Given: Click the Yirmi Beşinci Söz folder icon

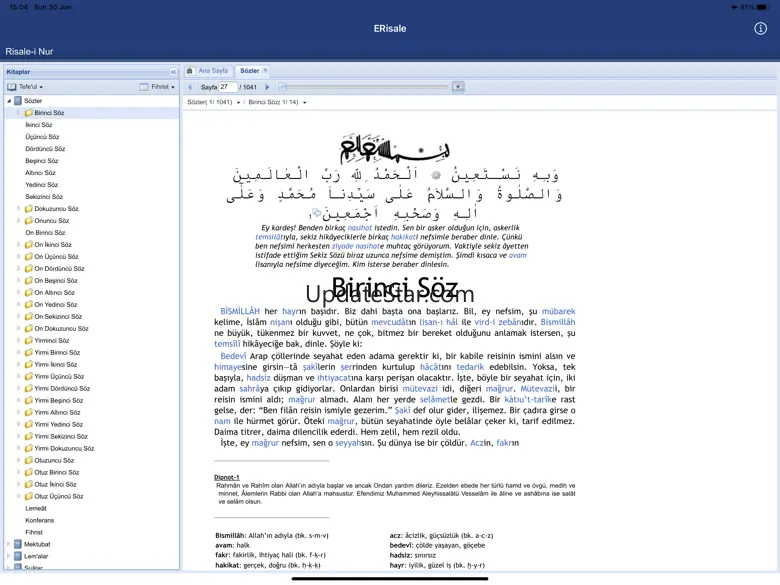Looking at the screenshot, I should pos(29,400).
